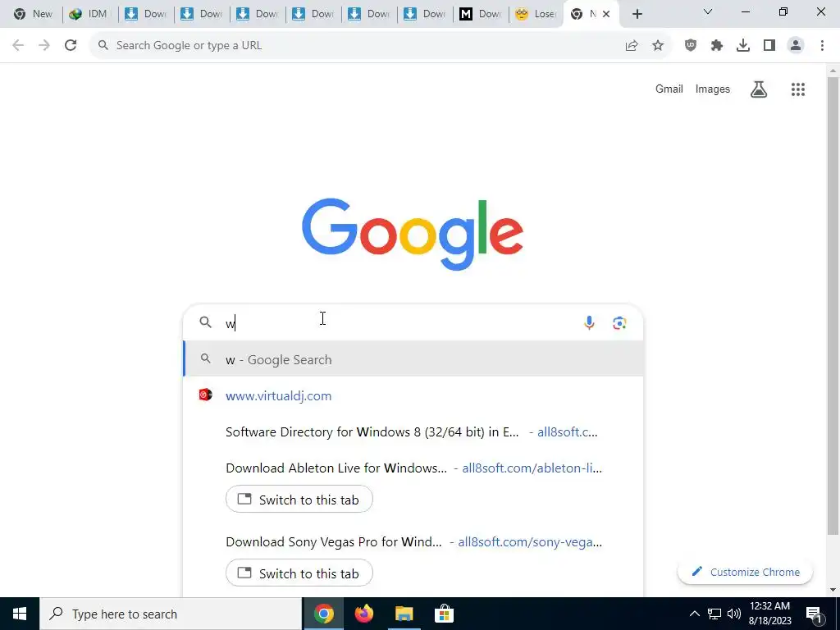840x630 pixels.
Task: Show hidden system tray icons
Action: [694, 614]
